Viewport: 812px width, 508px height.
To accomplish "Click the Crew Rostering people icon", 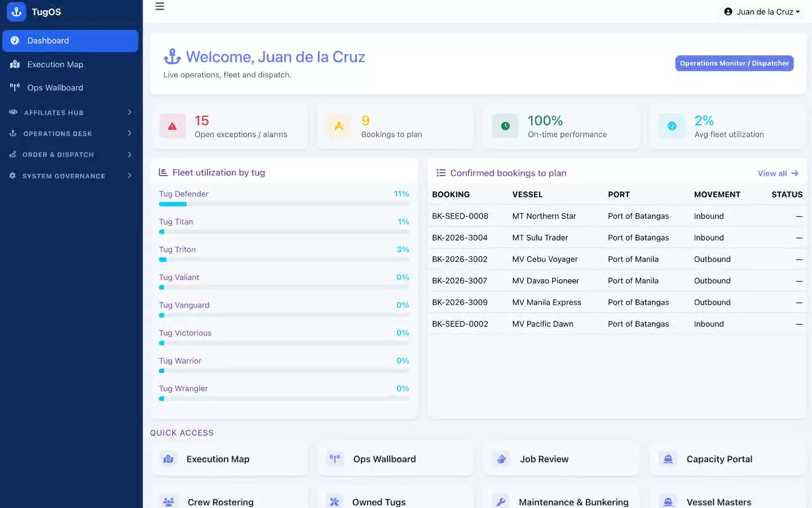I will (x=168, y=502).
